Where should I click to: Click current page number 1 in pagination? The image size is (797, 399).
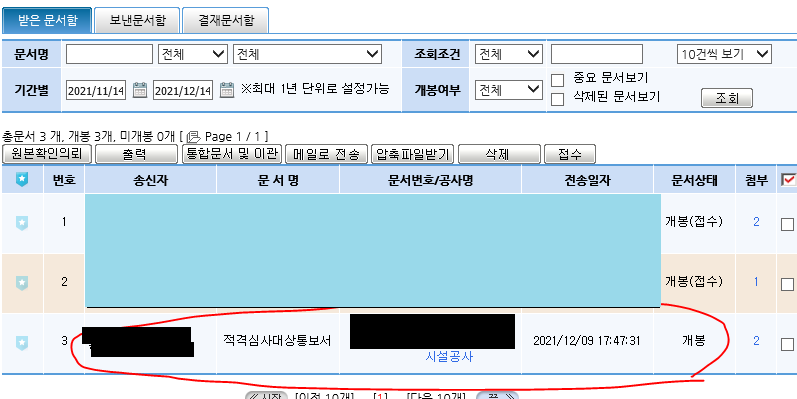click(380, 395)
